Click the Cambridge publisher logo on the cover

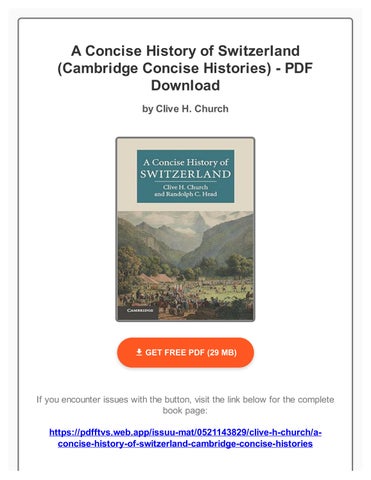[140, 310]
